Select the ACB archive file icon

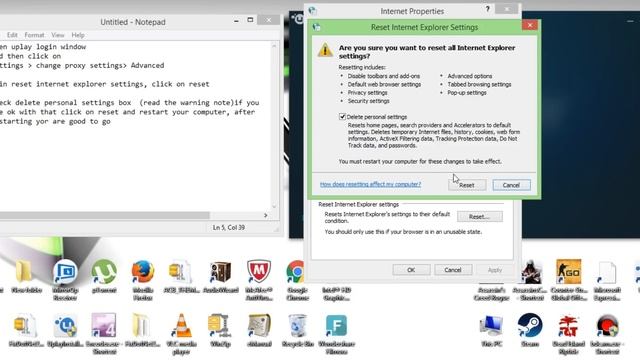[x=181, y=276]
